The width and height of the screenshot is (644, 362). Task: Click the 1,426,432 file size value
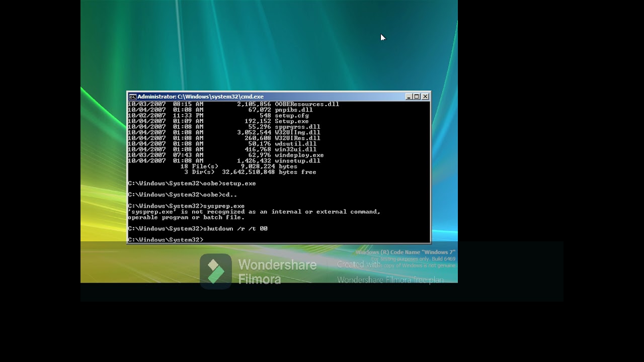pyautogui.click(x=254, y=161)
